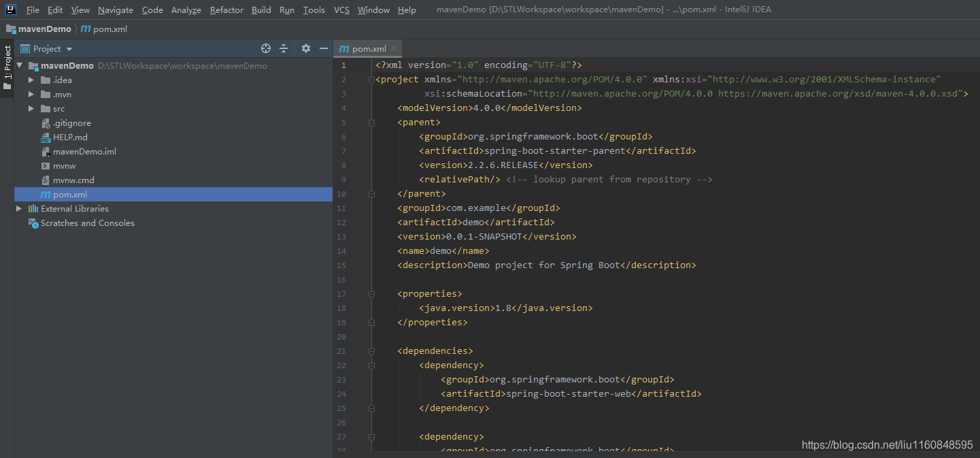980x458 pixels.
Task: Click the External Libraries icon
Action: [33, 209]
